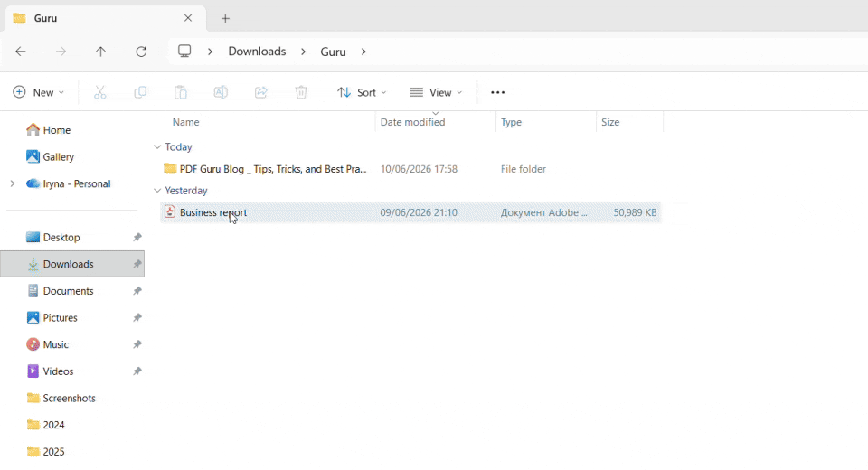Sort by Size column header
Image resolution: width=868 pixels, height=470 pixels.
(x=610, y=122)
